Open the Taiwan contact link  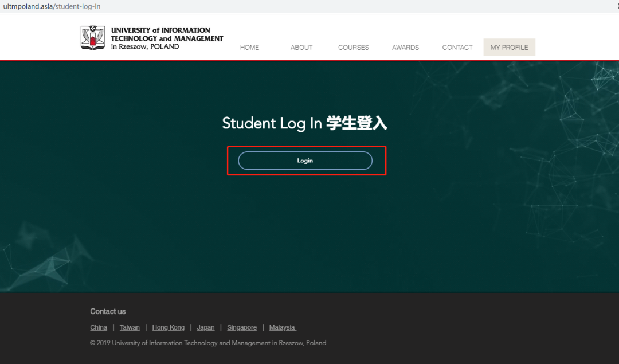pyautogui.click(x=130, y=327)
